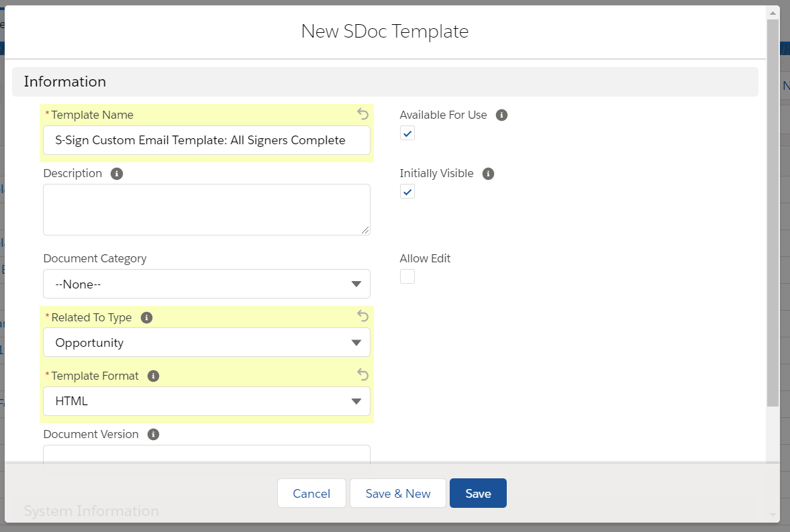This screenshot has width=790, height=532.
Task: Undo changes to Related To Type field
Action: point(362,316)
